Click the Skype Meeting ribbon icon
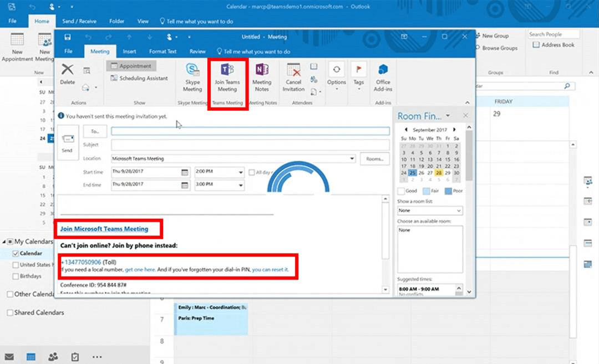This screenshot has width=599, height=364. coord(192,71)
